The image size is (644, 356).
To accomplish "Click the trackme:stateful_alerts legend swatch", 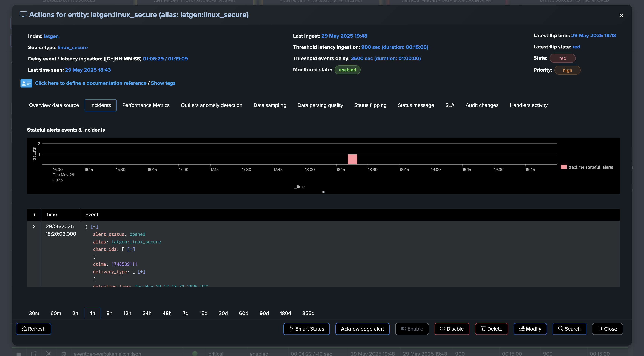I will [563, 167].
